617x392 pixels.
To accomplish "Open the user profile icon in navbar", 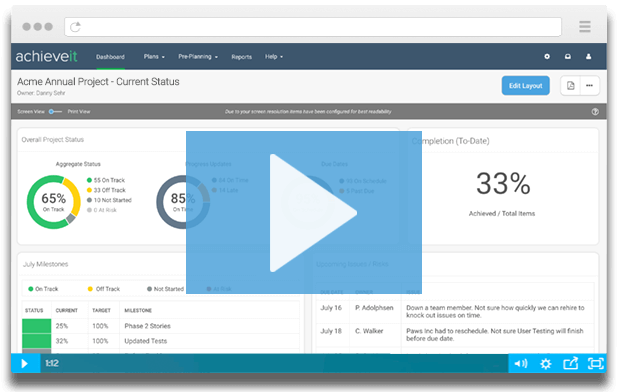I will click(x=588, y=56).
